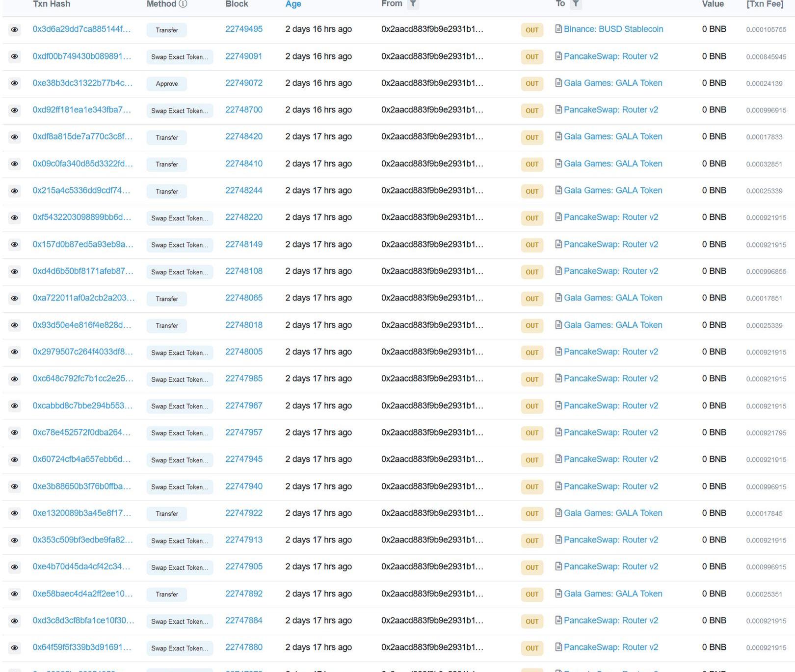Open transaction 0xf5432203098899bb6d

[81, 217]
